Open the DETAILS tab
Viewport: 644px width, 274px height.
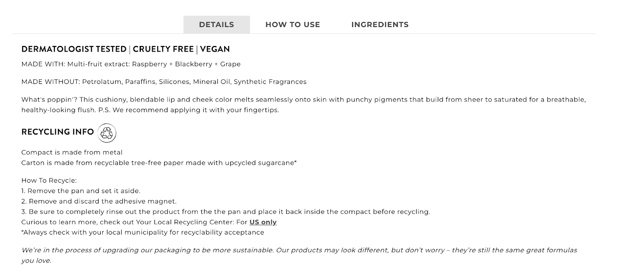[x=216, y=25]
